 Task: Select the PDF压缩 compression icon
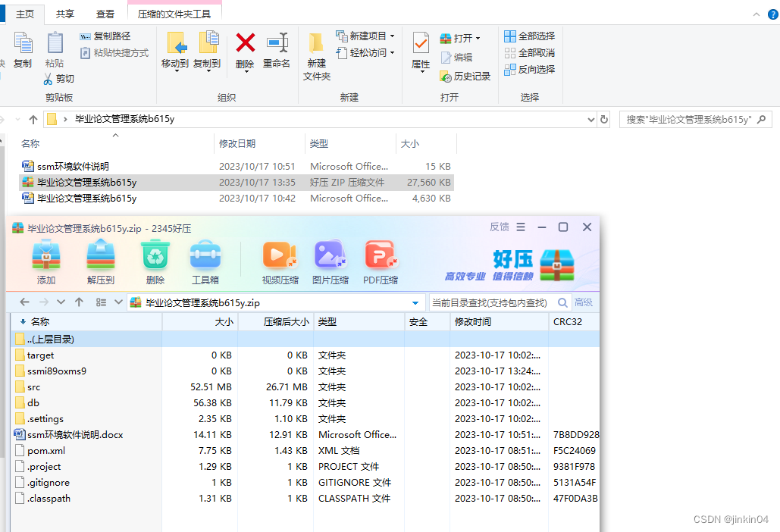pos(381,258)
